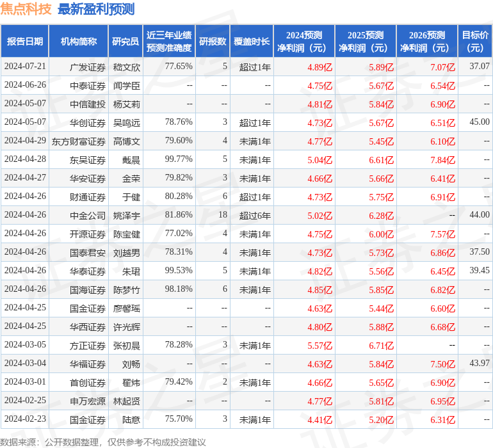Click target price 44.00
This screenshot has width=493, height=448.
[x=480, y=215]
